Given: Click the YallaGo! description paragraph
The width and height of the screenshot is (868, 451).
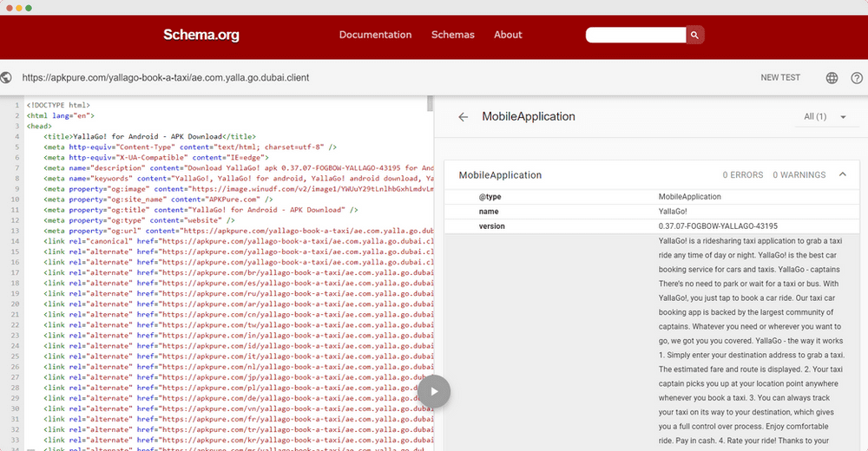Looking at the screenshot, I should coord(751,340).
